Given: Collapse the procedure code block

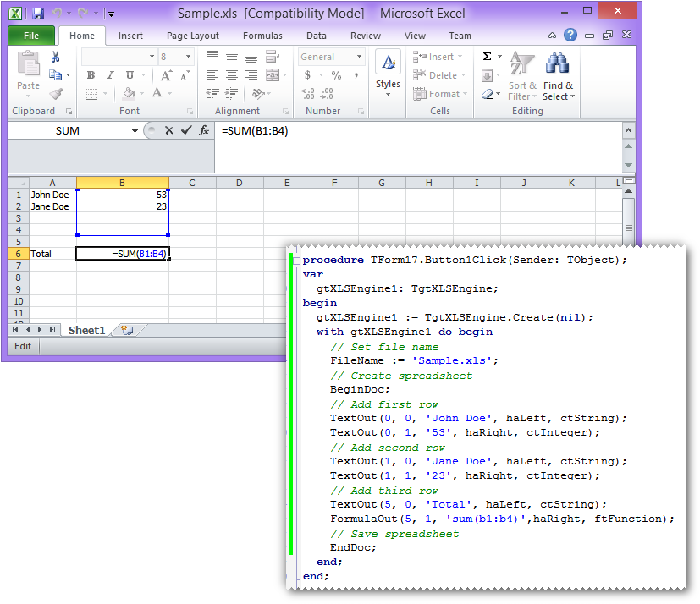Looking at the screenshot, I should tap(297, 261).
